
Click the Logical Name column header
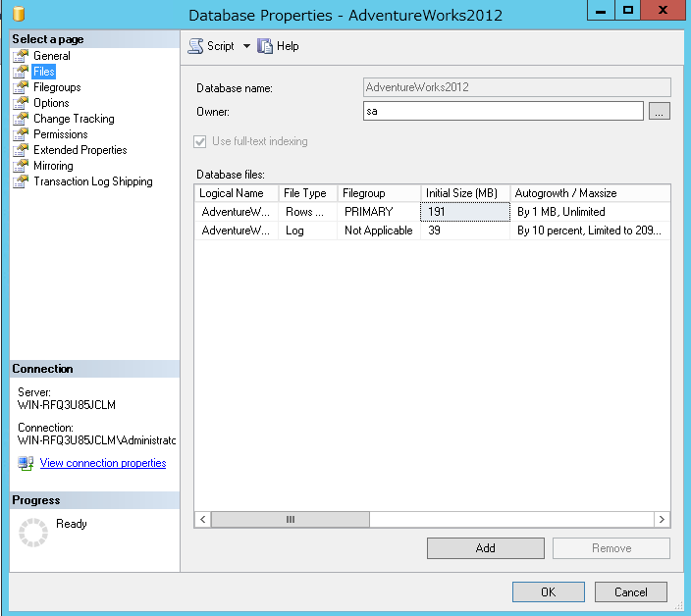(237, 193)
